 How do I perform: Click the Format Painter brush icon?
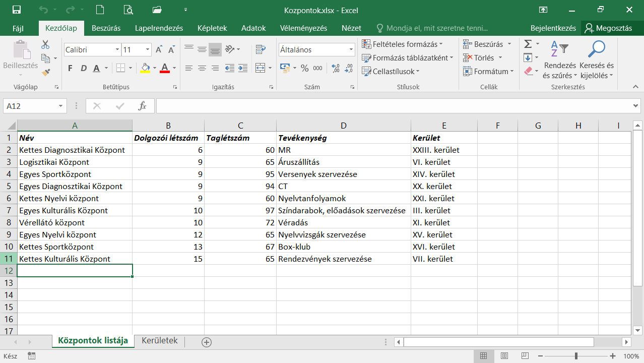tap(46, 73)
